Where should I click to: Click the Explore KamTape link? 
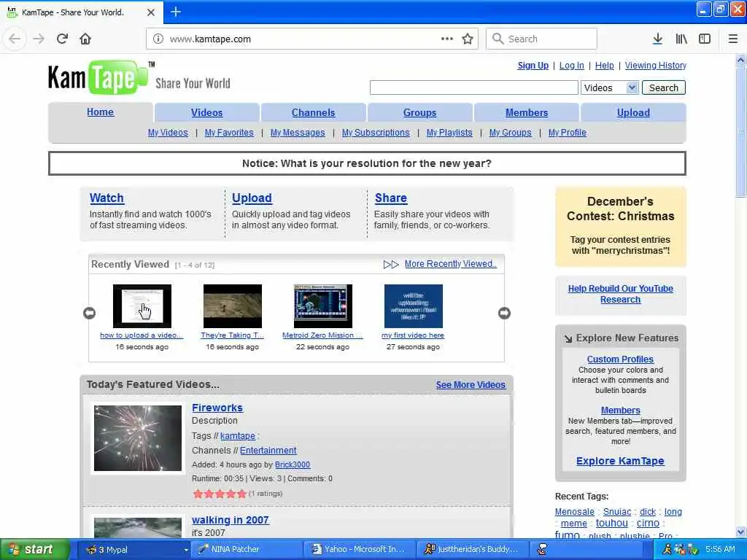click(620, 461)
